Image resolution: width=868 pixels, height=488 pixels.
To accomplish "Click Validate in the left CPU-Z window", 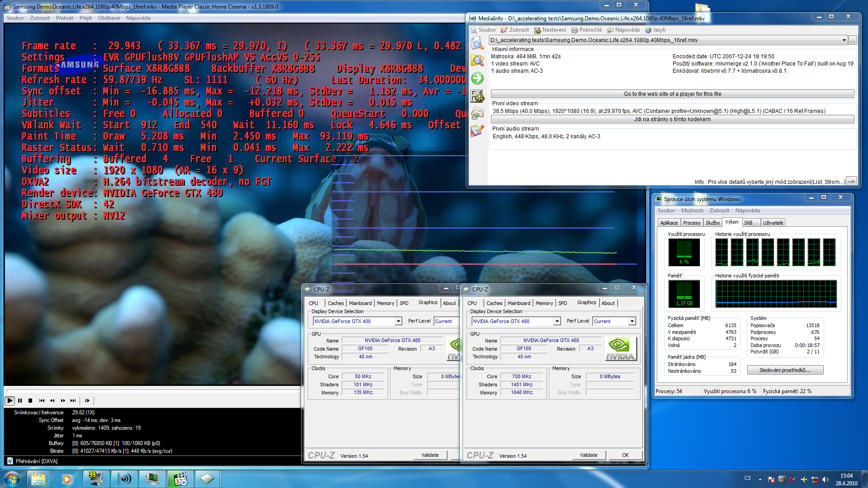I will point(430,455).
